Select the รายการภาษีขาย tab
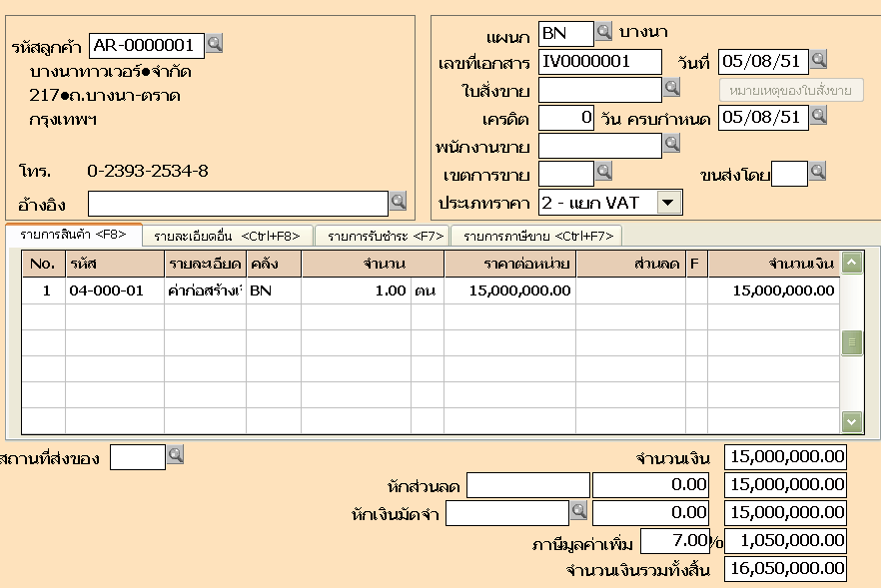 point(536,236)
